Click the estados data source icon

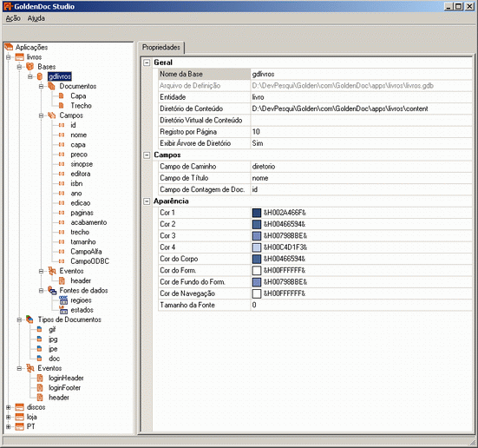pyautogui.click(x=63, y=310)
